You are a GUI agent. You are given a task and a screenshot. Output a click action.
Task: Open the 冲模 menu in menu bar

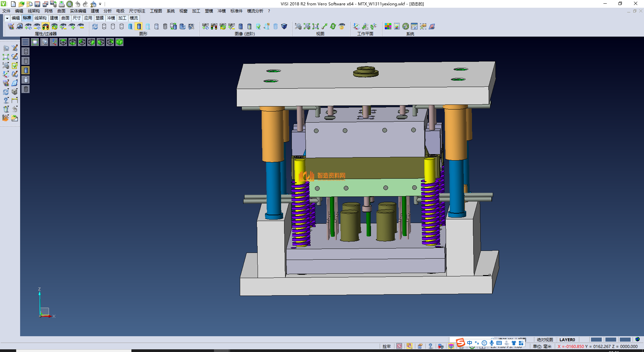pos(221,11)
